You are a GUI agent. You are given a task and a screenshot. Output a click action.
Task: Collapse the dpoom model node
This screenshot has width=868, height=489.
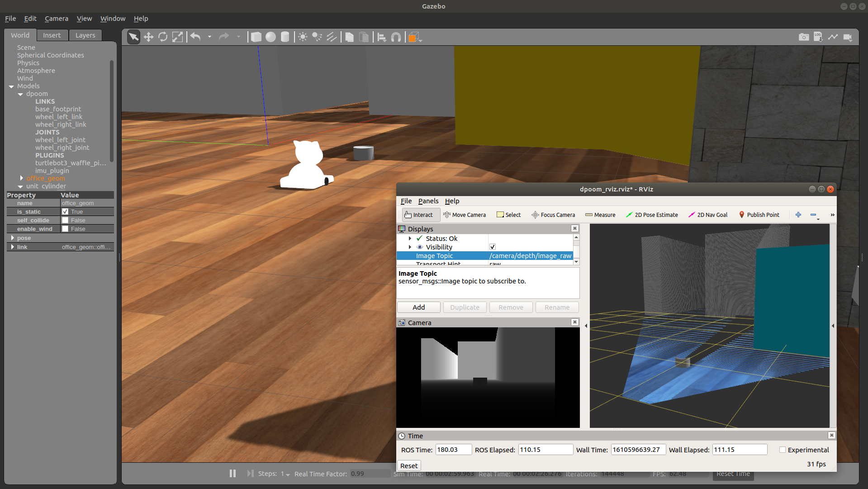[20, 94]
